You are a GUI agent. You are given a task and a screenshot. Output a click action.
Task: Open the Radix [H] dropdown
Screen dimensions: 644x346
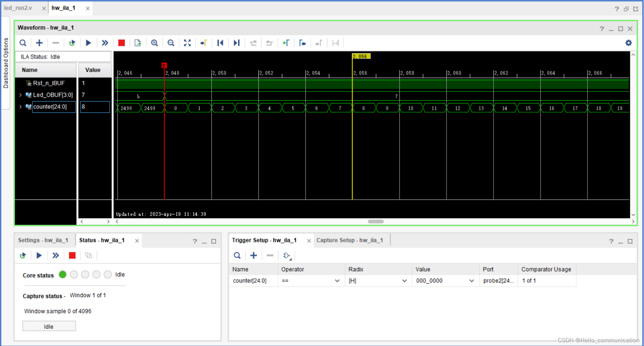pyautogui.click(x=404, y=281)
